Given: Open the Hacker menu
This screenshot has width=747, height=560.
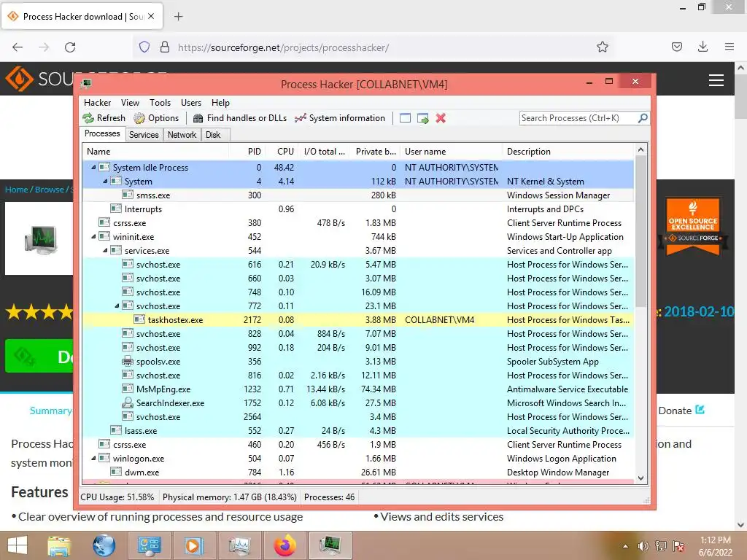Looking at the screenshot, I should point(97,103).
